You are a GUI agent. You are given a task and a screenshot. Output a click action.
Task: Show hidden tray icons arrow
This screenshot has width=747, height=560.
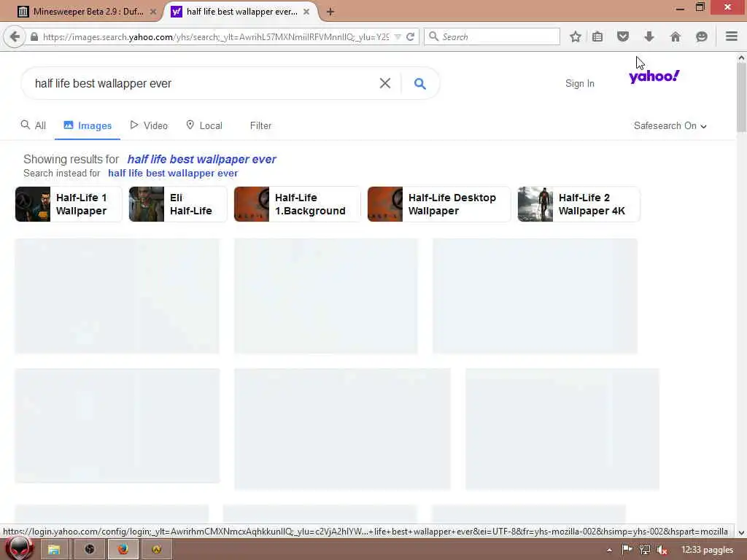(x=609, y=551)
